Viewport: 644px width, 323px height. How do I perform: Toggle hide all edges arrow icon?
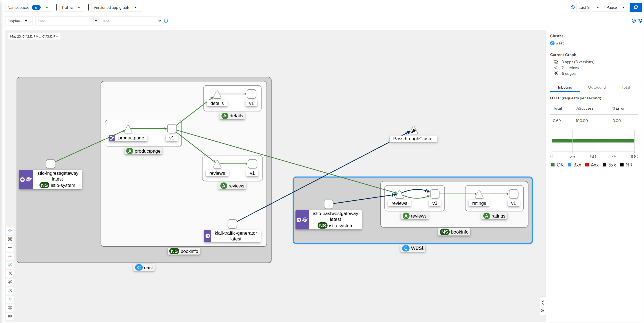[x=10, y=256]
